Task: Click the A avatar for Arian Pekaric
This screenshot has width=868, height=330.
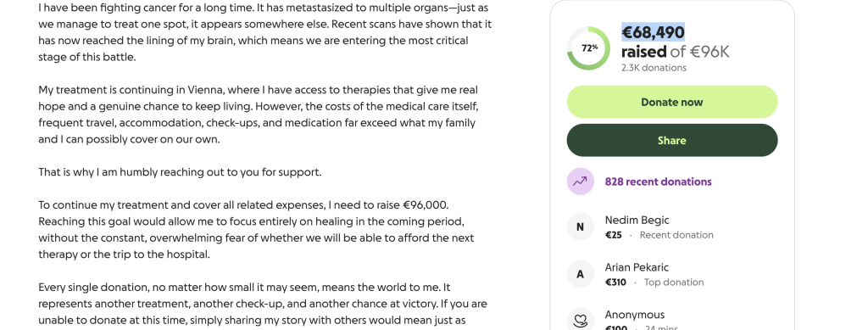Action: click(580, 274)
